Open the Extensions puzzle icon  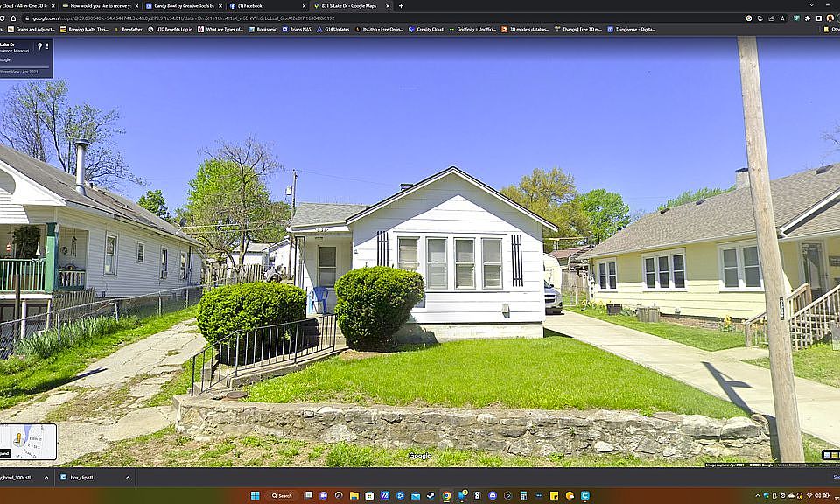(x=808, y=18)
